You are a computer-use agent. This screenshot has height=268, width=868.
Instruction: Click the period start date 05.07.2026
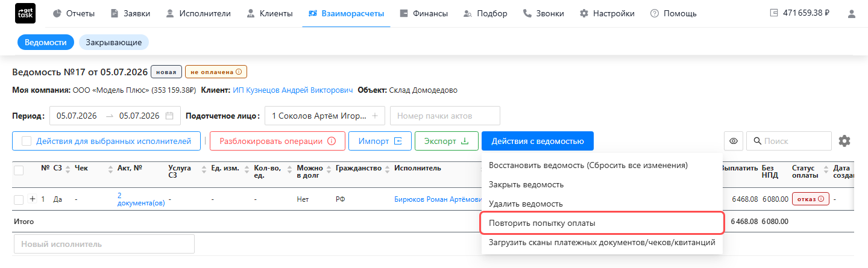pyautogui.click(x=78, y=116)
